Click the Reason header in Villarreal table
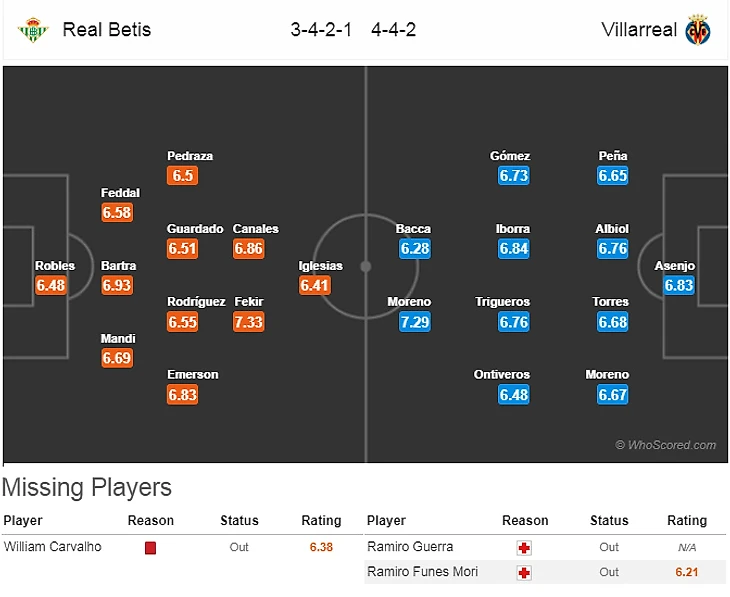 coord(525,521)
